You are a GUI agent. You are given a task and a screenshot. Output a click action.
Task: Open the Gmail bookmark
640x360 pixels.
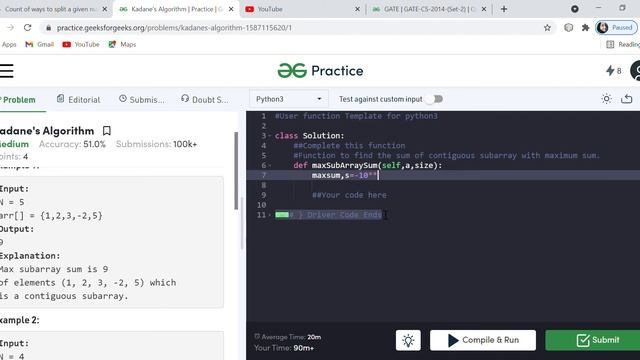click(40, 44)
